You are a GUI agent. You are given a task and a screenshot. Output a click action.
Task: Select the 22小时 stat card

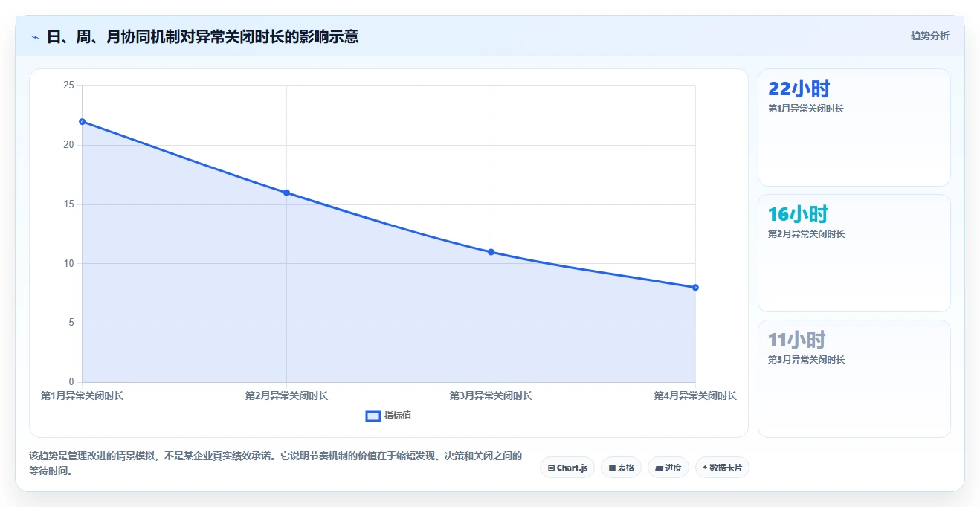pos(854,127)
